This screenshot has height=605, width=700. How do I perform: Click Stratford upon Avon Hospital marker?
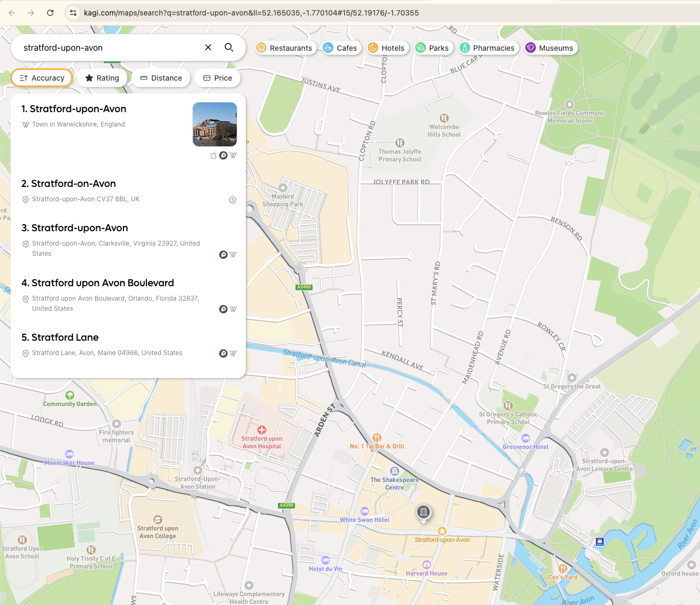coord(262,430)
